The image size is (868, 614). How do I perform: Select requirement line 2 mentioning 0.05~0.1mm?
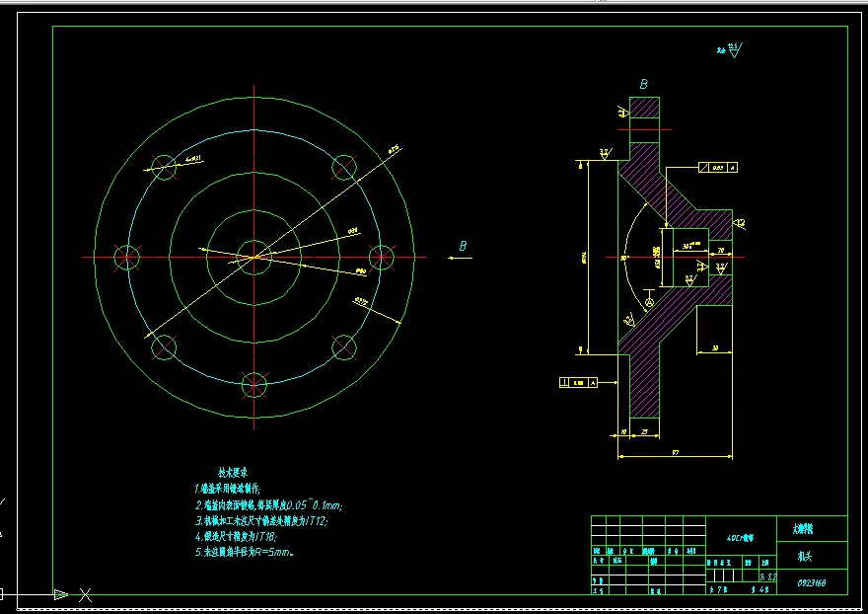coord(268,505)
